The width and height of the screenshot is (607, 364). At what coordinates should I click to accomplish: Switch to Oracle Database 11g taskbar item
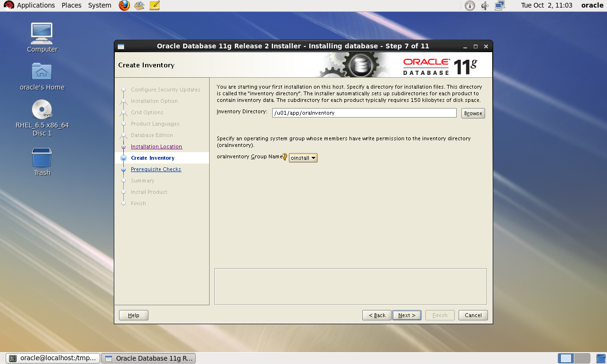tap(148, 358)
